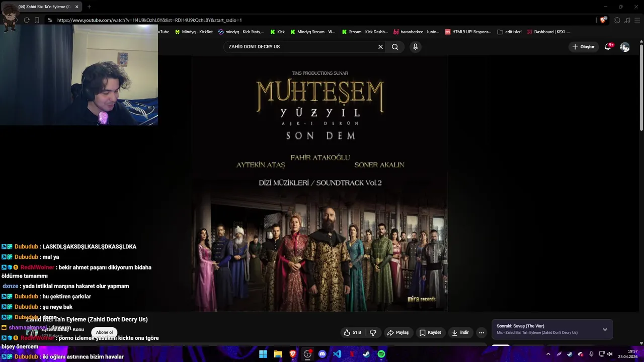Image resolution: width=644 pixels, height=362 pixels.
Task: Click the system tray microphone icon
Action: 591,354
